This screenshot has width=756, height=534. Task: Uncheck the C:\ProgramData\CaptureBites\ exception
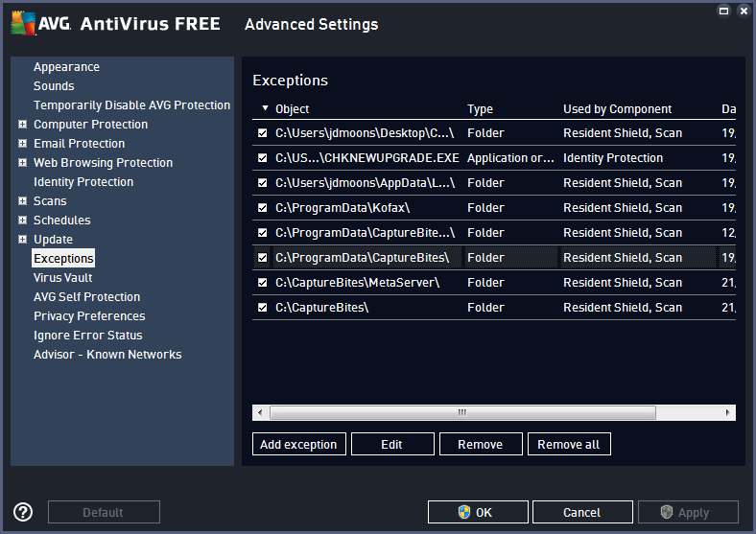[262, 258]
